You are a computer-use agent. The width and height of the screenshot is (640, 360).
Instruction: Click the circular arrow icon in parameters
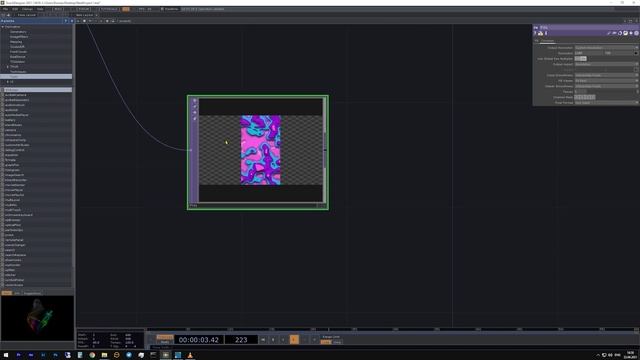click(x=620, y=33)
